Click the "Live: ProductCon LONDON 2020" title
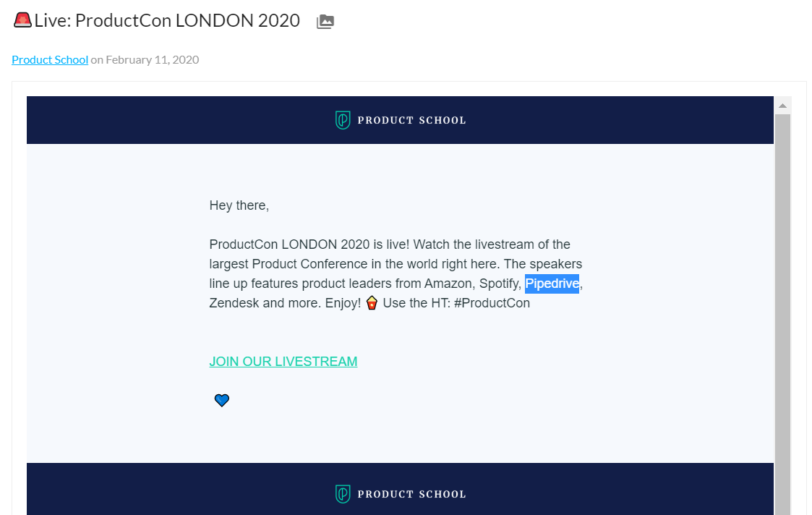 [167, 20]
